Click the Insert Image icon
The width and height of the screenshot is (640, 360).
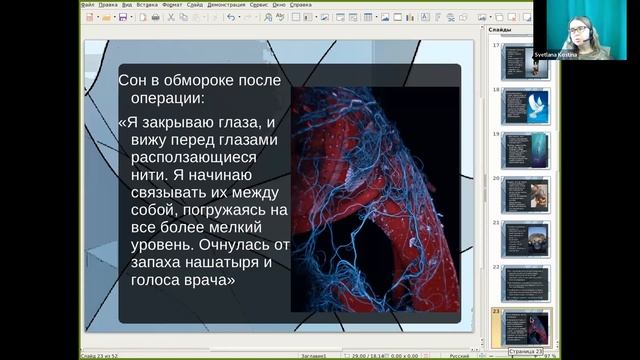click(385, 17)
